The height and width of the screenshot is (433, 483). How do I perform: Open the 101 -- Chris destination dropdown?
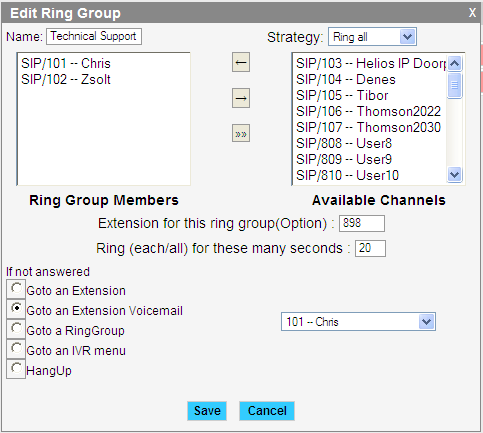coord(358,322)
